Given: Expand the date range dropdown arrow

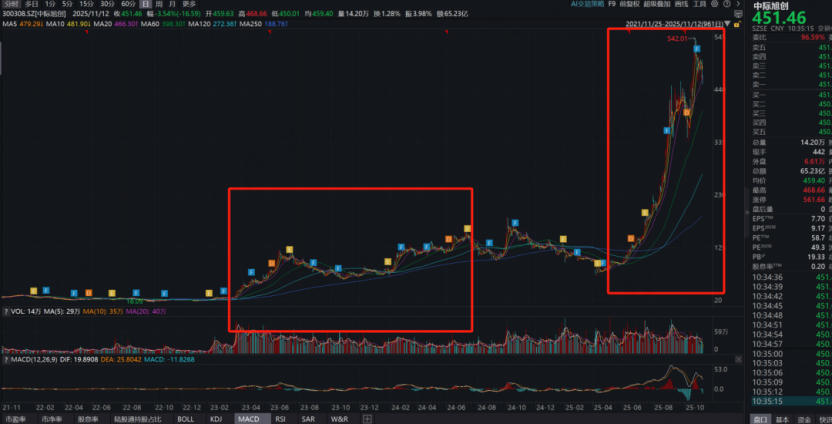Looking at the screenshot, I should (x=725, y=22).
